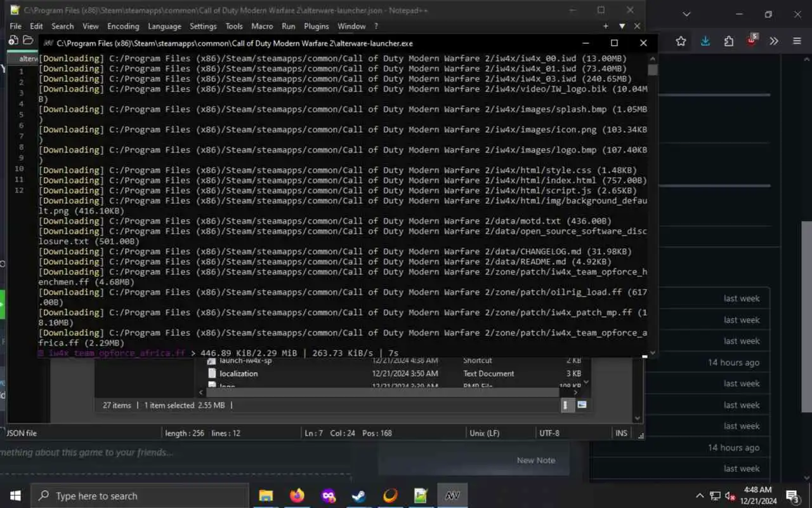Click the New Note button in Steam

coord(536,460)
